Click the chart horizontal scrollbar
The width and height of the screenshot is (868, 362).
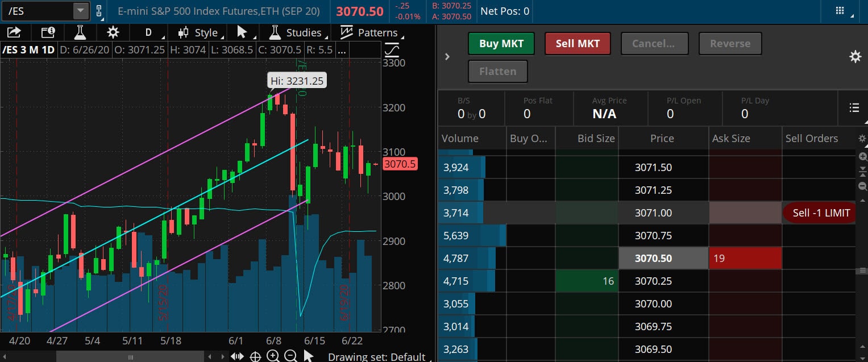[131, 357]
